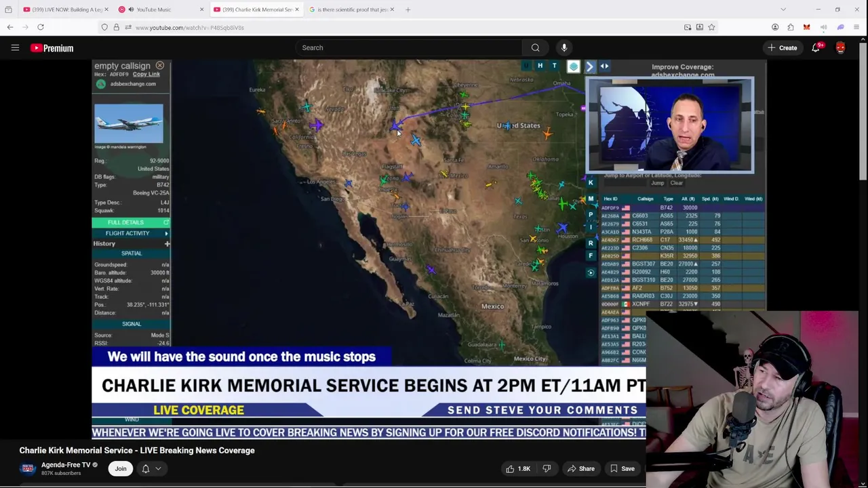Click the map layers icon in the video
This screenshot has height=488, width=868.
coord(574,66)
